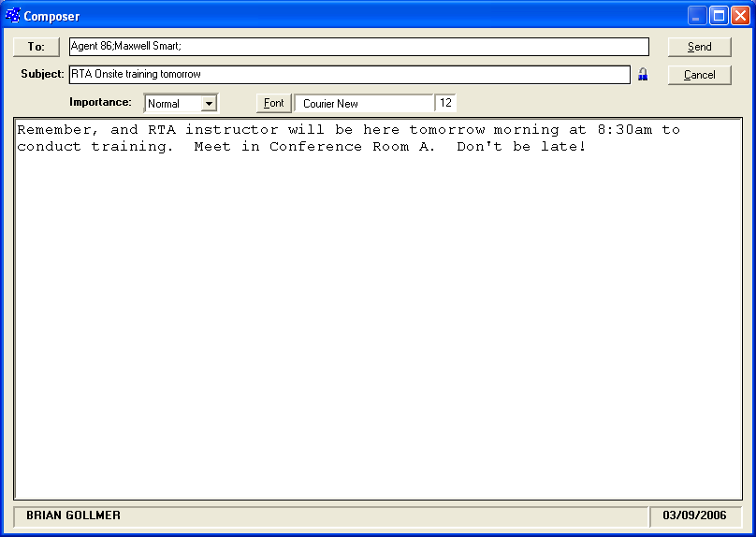Open the address list with To: button
Viewport: 756px width, 537px height.
point(36,47)
